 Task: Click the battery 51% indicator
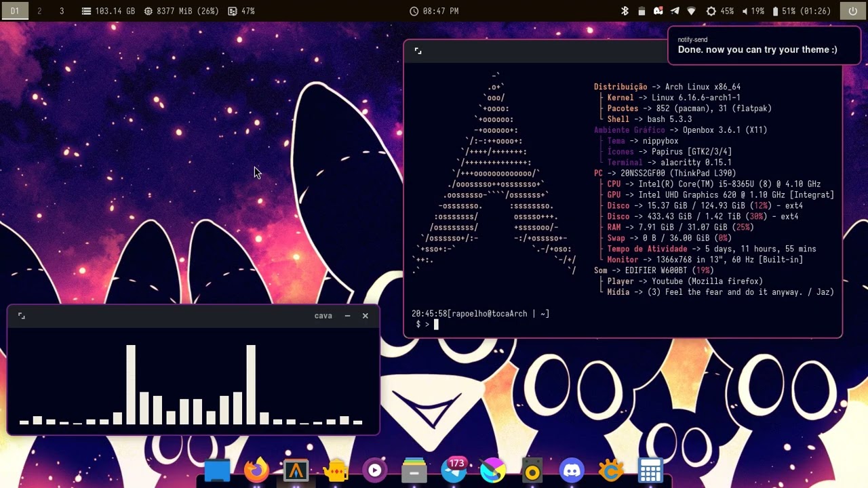tap(802, 11)
